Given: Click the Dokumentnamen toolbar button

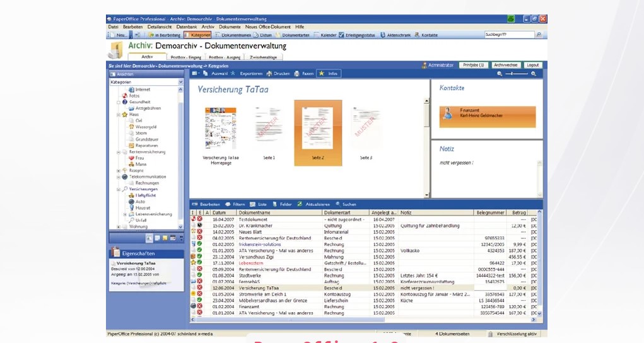Looking at the screenshot, I should pos(233,35).
